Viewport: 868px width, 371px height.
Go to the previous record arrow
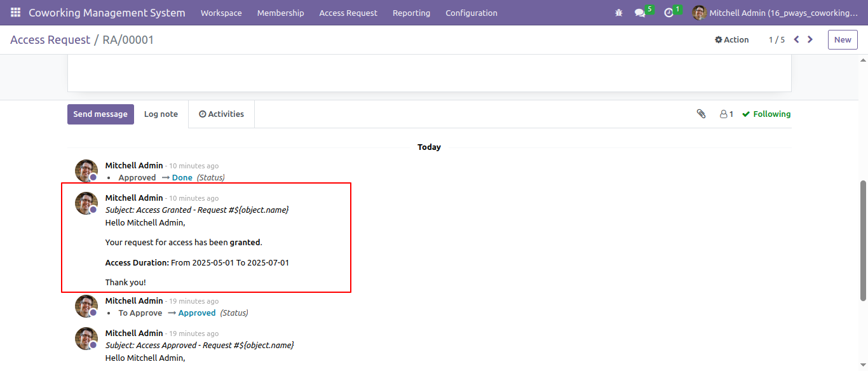coord(796,39)
